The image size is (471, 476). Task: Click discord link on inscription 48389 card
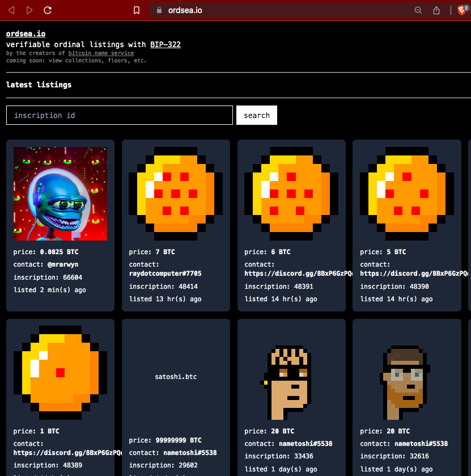coord(67,453)
